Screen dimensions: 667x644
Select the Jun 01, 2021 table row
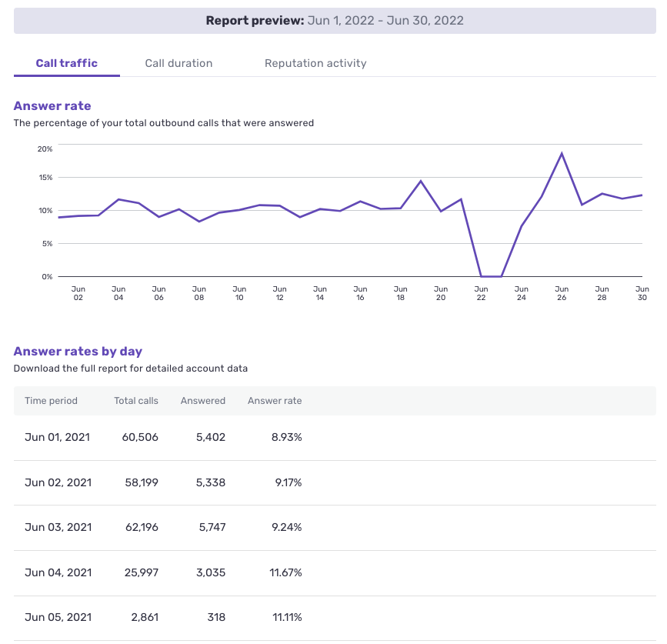(57, 438)
